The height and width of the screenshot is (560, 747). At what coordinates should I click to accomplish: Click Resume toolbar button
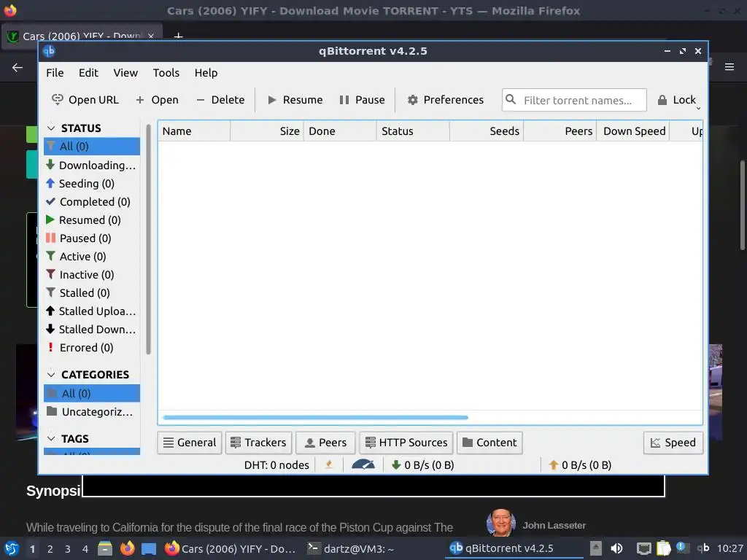[295, 100]
